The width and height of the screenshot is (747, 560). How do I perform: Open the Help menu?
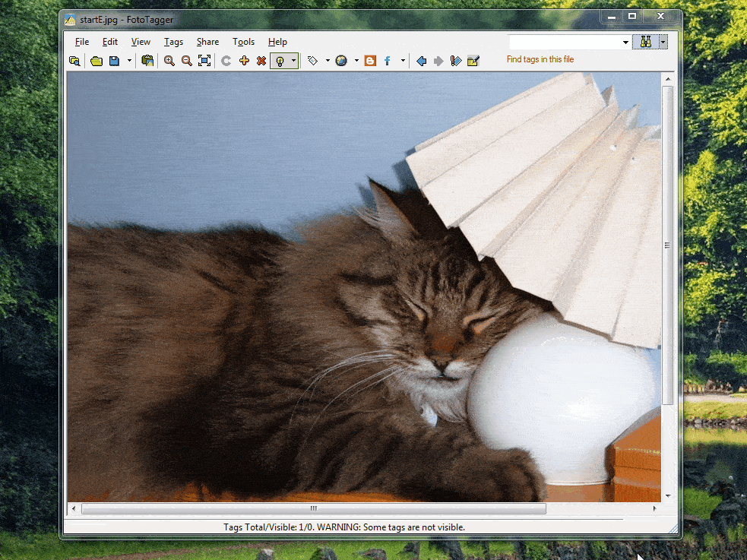point(277,42)
